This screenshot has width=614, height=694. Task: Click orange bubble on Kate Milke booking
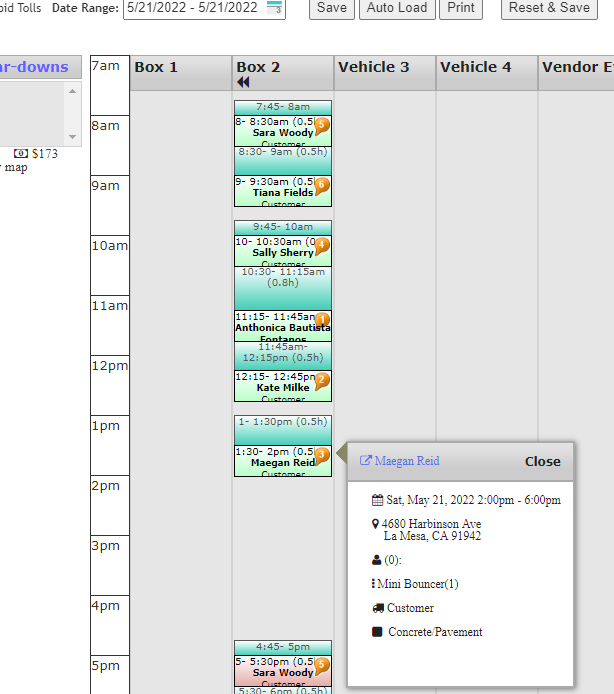point(322,380)
